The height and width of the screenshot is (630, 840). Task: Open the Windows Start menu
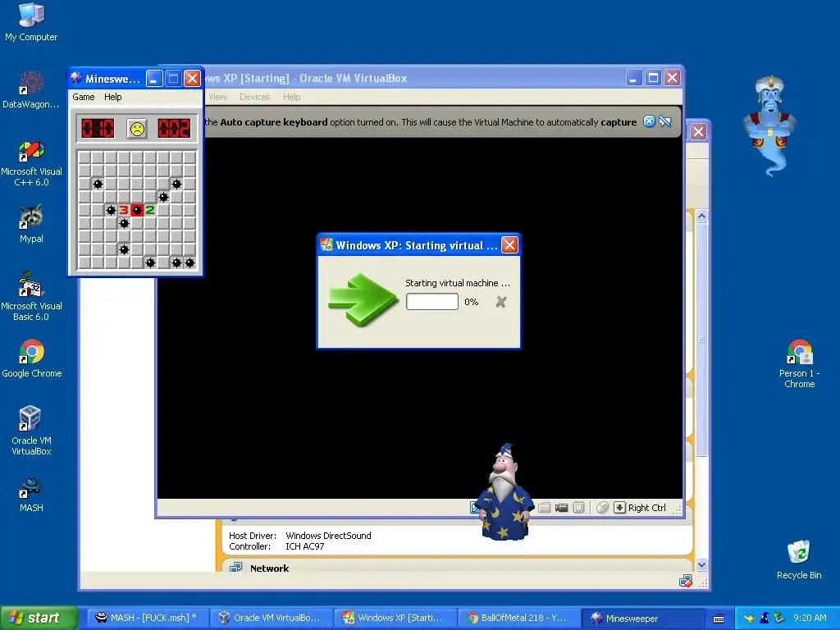pyautogui.click(x=39, y=618)
